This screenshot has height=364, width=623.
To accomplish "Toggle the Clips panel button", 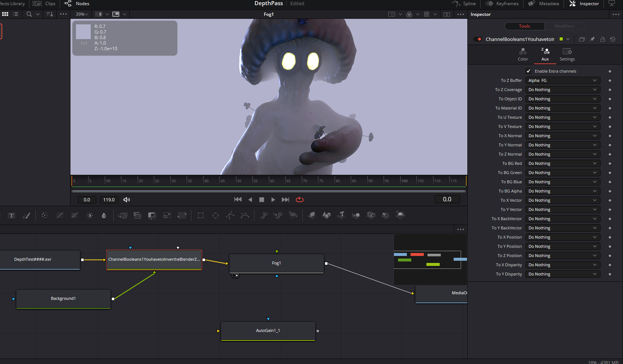I will tap(44, 4).
